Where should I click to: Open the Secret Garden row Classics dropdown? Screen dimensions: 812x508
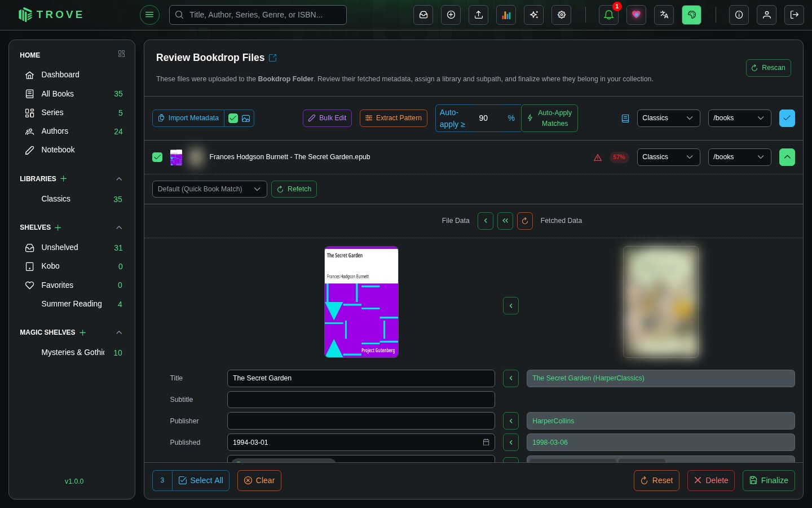pos(668,157)
